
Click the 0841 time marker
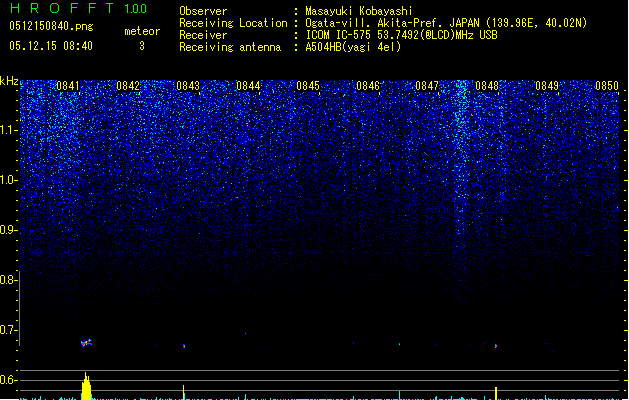(x=68, y=86)
